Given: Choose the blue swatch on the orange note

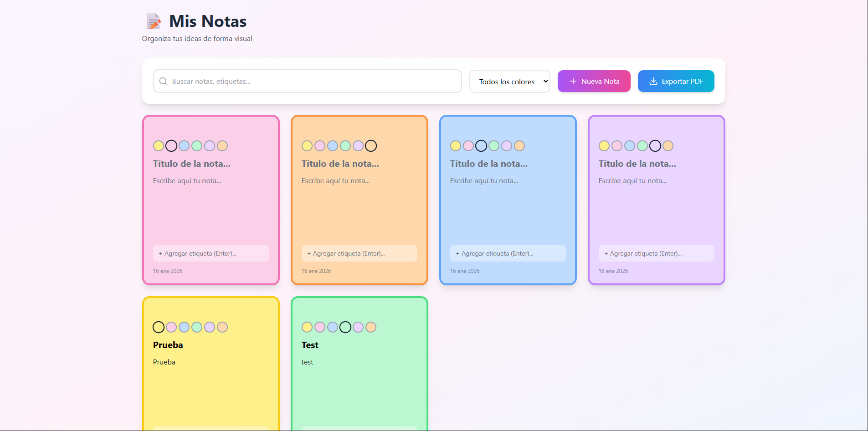Looking at the screenshot, I should point(333,146).
